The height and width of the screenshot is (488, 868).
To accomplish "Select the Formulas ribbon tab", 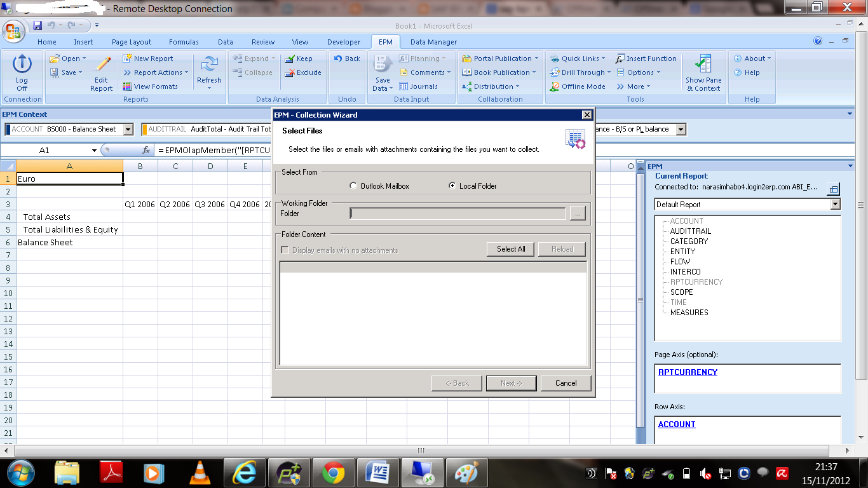I will pos(183,41).
